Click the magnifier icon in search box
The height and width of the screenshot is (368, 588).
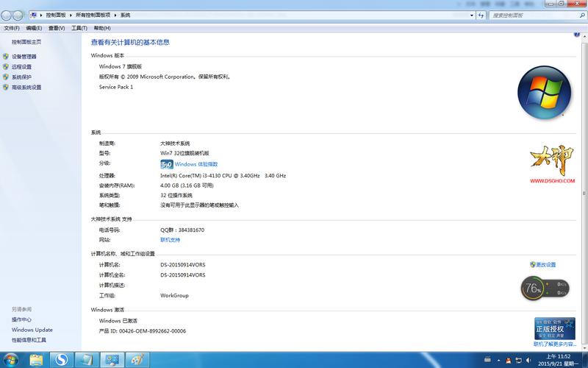click(x=582, y=15)
